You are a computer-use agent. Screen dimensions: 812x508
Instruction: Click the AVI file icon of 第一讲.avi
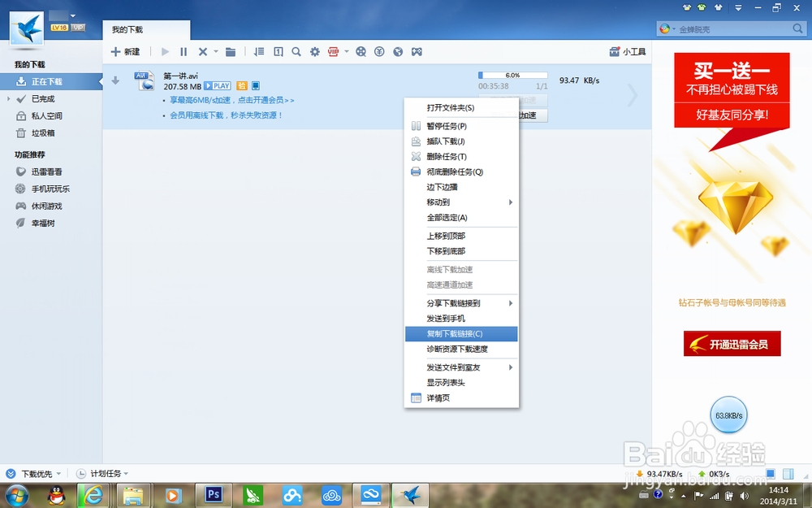point(144,80)
